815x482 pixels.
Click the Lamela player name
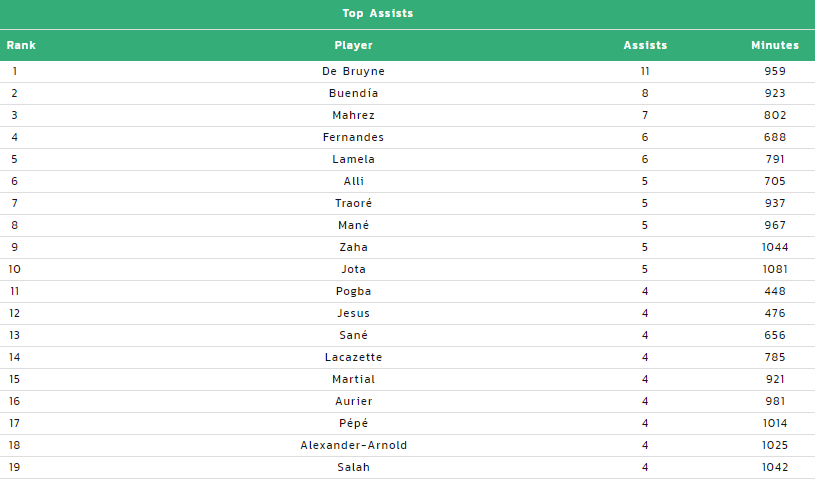tap(353, 159)
